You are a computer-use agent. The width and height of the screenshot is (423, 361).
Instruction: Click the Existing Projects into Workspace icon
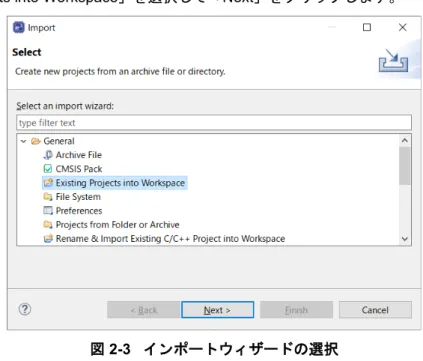[x=48, y=183]
